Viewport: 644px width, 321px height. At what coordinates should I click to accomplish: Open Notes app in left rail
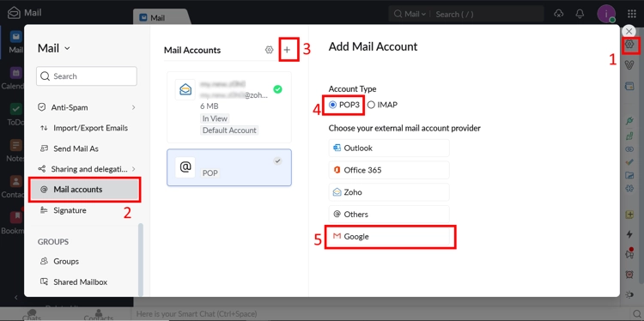coord(15,151)
